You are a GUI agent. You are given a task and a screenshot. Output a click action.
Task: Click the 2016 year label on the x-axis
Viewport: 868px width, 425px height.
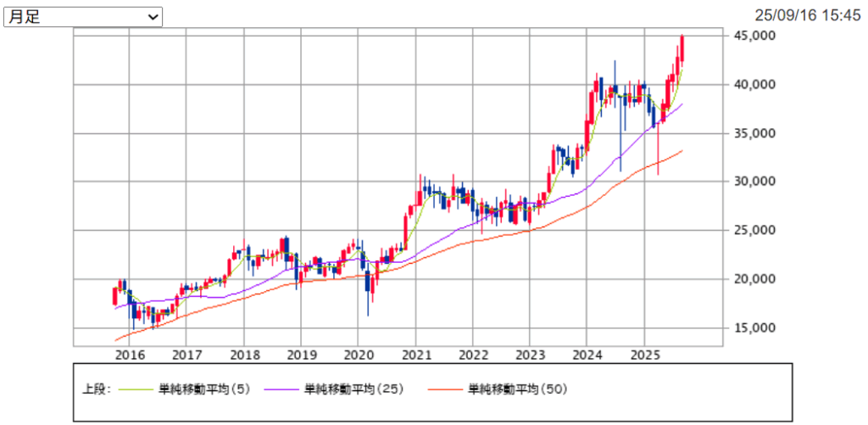point(129,354)
